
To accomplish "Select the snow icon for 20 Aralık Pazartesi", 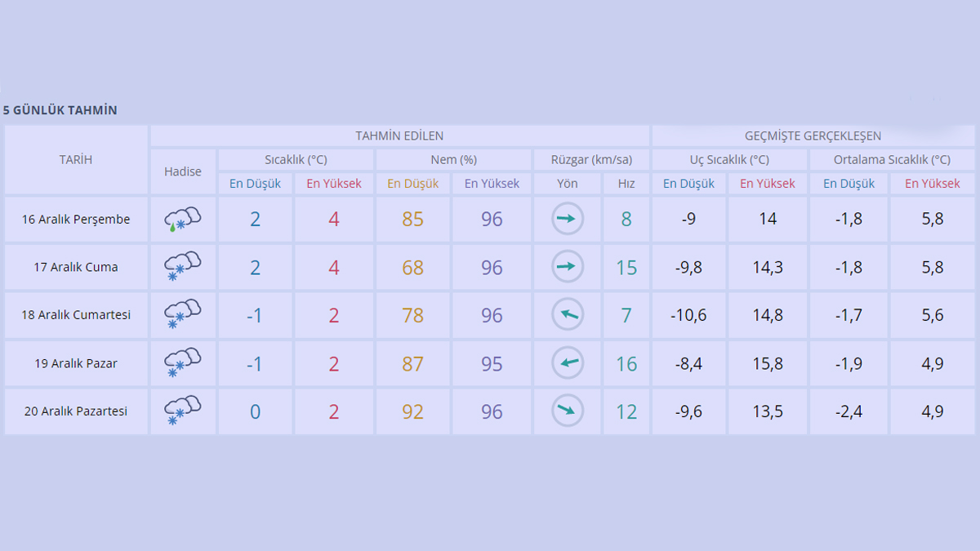I will [182, 411].
